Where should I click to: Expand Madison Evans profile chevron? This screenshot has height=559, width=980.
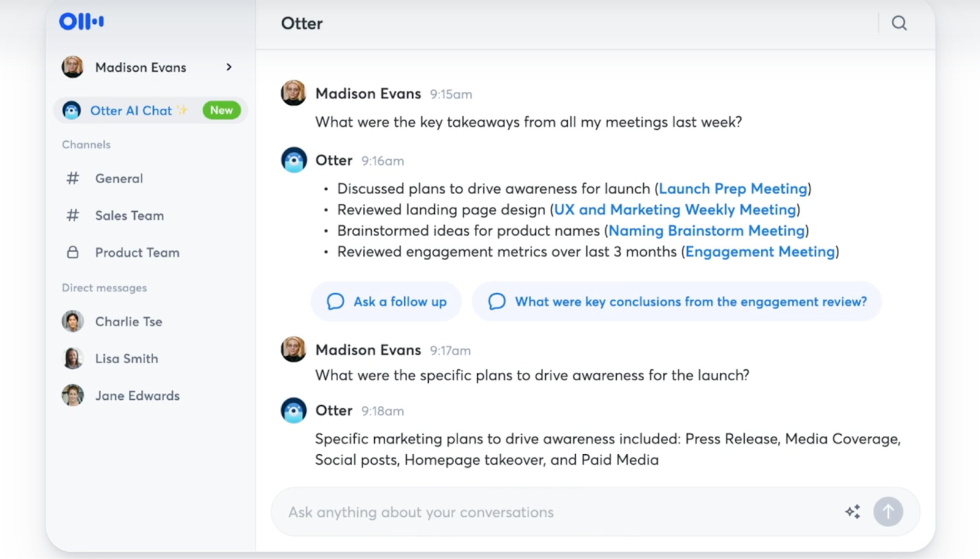(229, 67)
